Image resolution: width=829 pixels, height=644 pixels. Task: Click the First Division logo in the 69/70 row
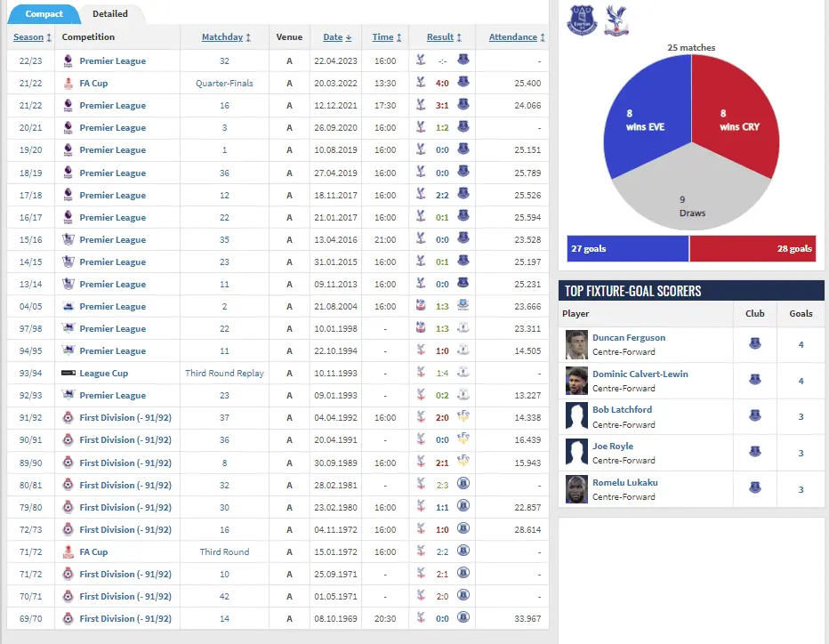68,619
